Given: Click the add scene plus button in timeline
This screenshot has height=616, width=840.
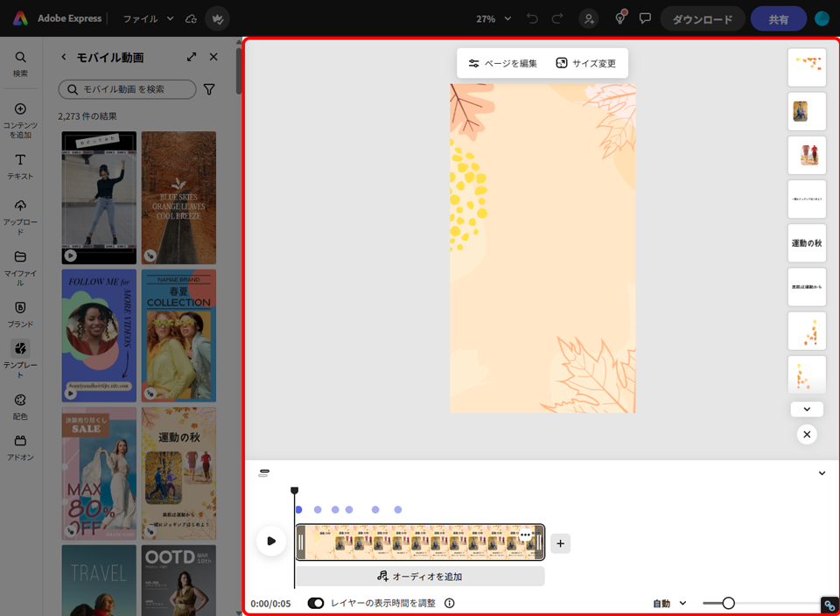Looking at the screenshot, I should tap(561, 543).
